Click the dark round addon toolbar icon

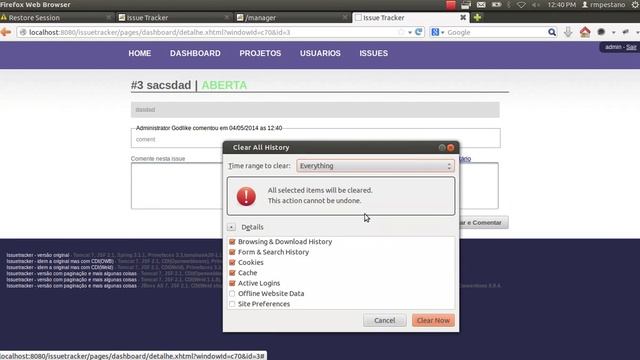[x=601, y=32]
